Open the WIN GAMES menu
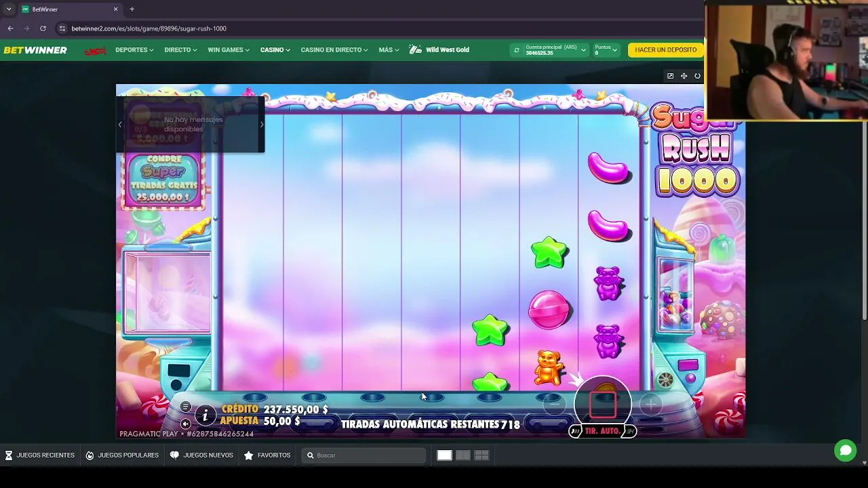 click(x=229, y=50)
